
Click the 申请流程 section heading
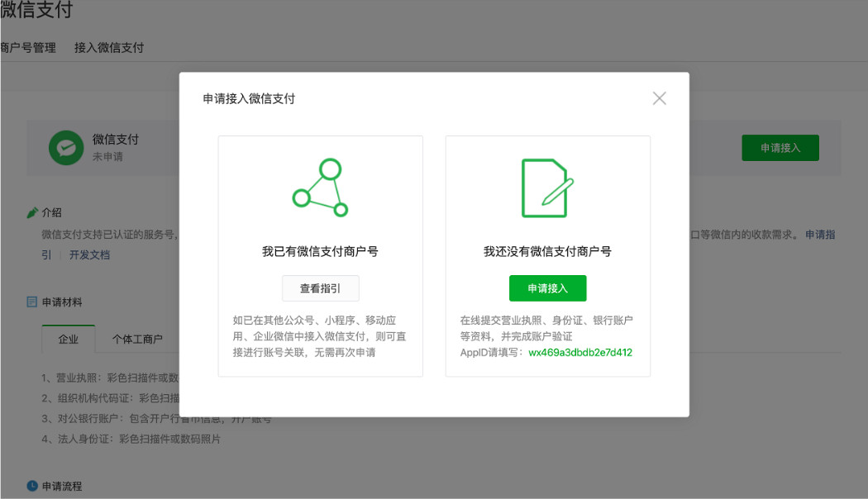click(x=62, y=487)
